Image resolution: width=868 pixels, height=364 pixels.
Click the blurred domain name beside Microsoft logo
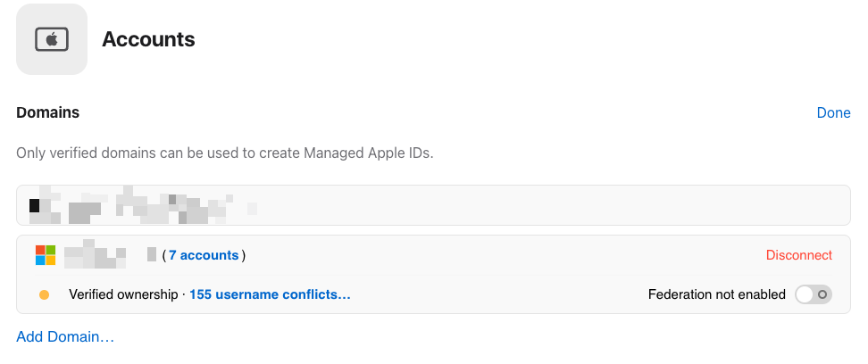click(95, 255)
